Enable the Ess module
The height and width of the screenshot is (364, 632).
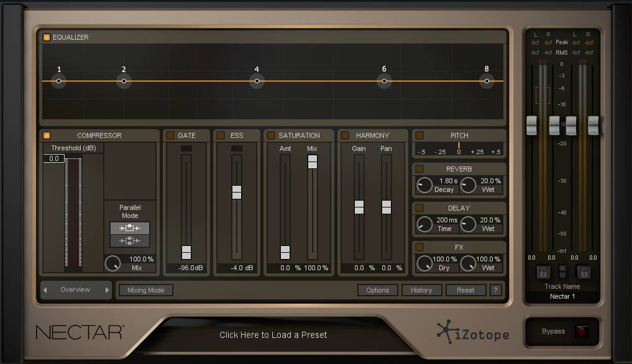221,135
